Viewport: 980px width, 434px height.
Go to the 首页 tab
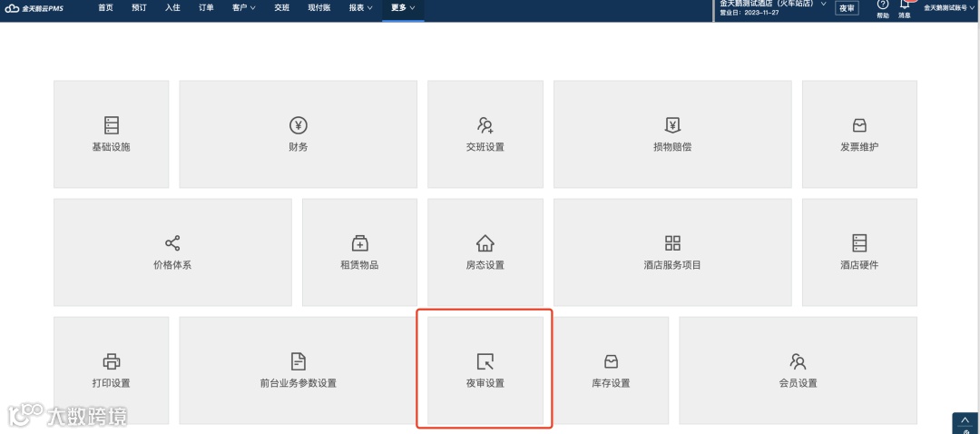105,8
